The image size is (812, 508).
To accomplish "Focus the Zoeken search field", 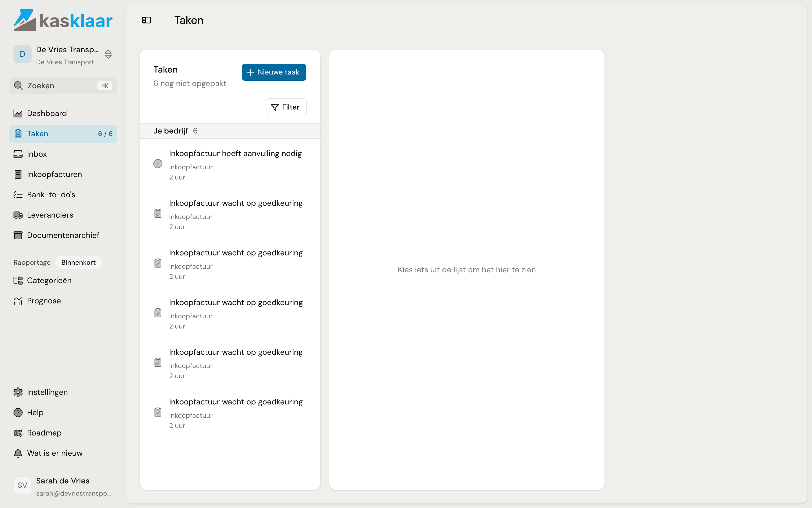I will click(x=63, y=86).
